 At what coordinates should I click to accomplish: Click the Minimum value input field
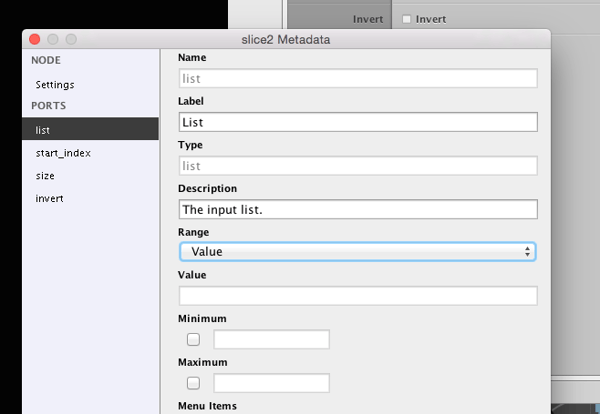click(271, 339)
